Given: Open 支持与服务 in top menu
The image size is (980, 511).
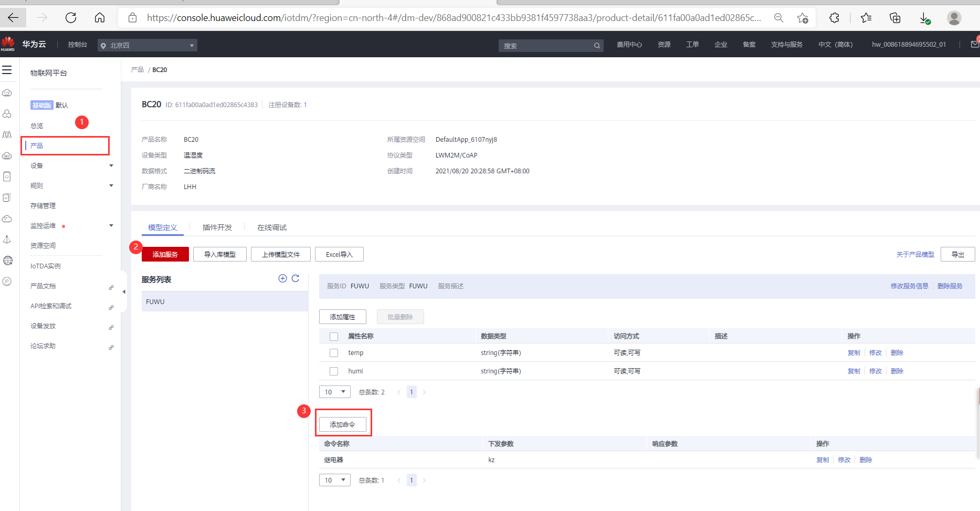Looking at the screenshot, I should pyautogui.click(x=787, y=45).
